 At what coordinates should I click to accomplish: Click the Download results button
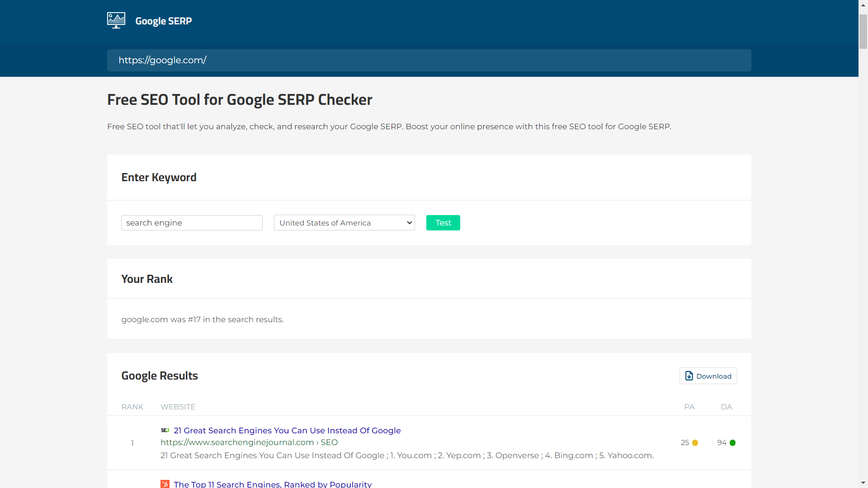708,376
